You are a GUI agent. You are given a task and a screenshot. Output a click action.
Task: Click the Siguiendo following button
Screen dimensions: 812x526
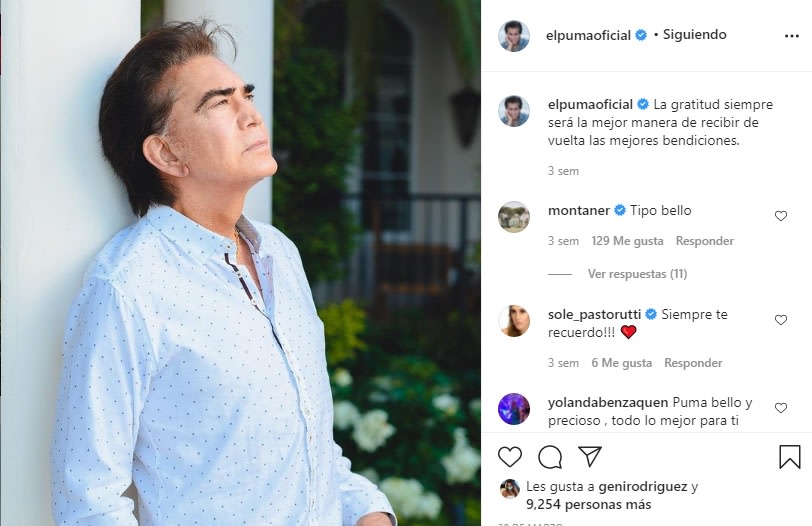pos(694,35)
